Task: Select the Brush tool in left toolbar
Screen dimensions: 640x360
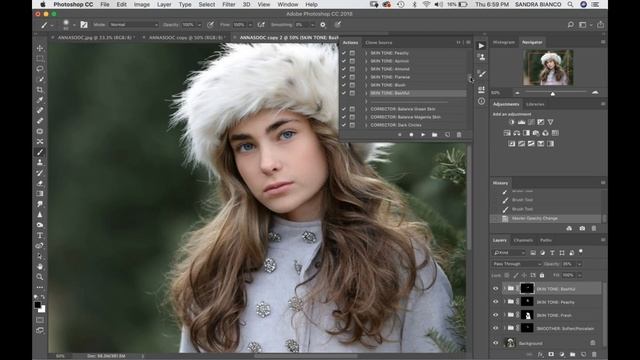Action: pos(40,152)
